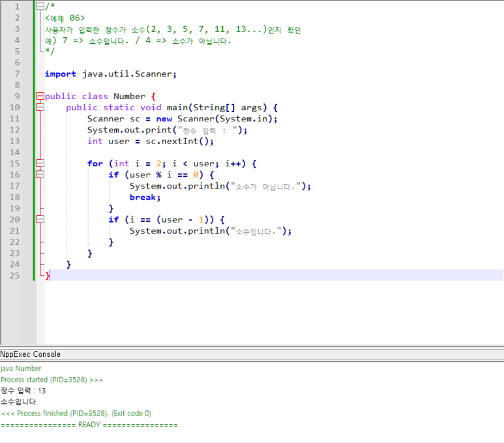Click line number 25 in the margin

[14, 275]
